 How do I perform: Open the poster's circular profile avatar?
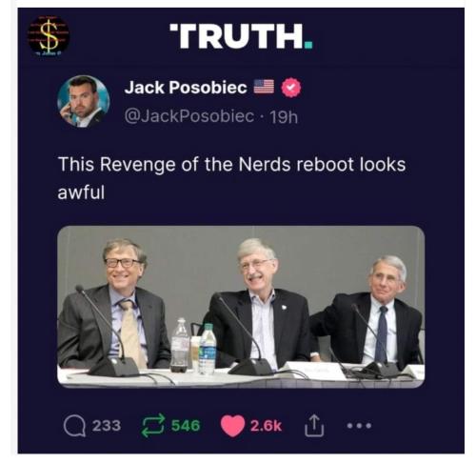[x=84, y=101]
